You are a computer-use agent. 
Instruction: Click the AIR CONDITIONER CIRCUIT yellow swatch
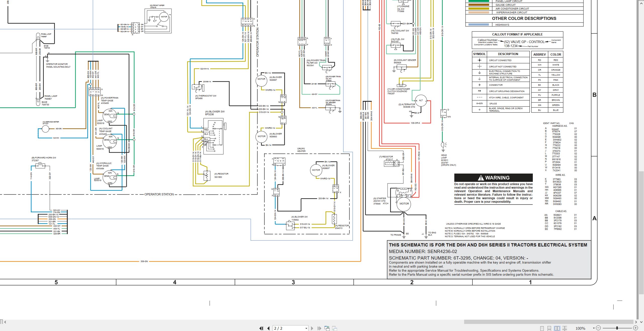tap(479, 9)
